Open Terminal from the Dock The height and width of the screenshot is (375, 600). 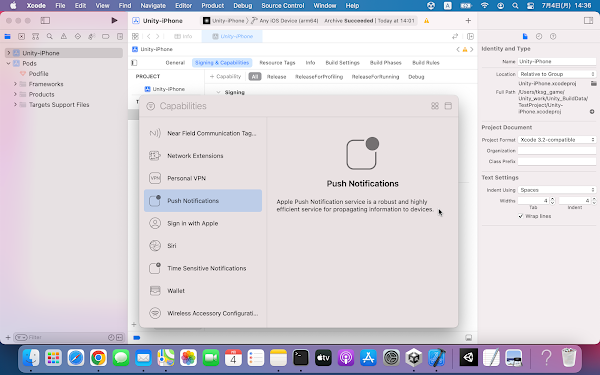point(301,358)
